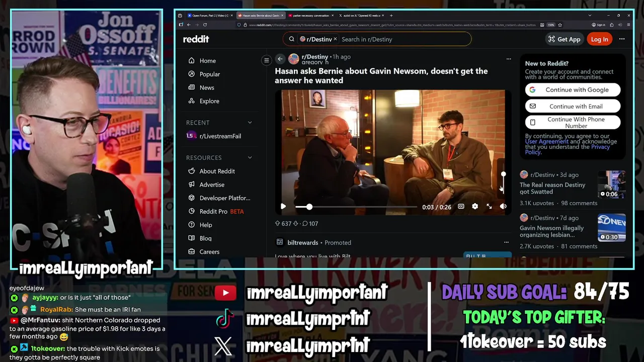
Task: Click the Get App button
Action: (x=564, y=39)
